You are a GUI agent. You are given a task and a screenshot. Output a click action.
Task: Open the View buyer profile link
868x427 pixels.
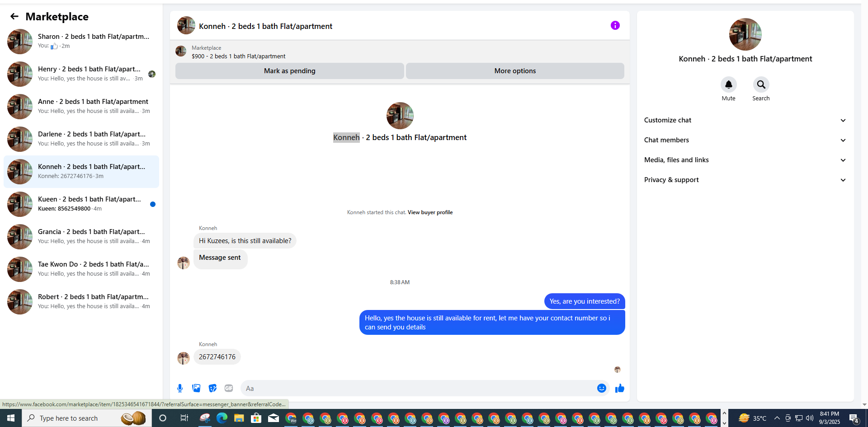pyautogui.click(x=430, y=212)
